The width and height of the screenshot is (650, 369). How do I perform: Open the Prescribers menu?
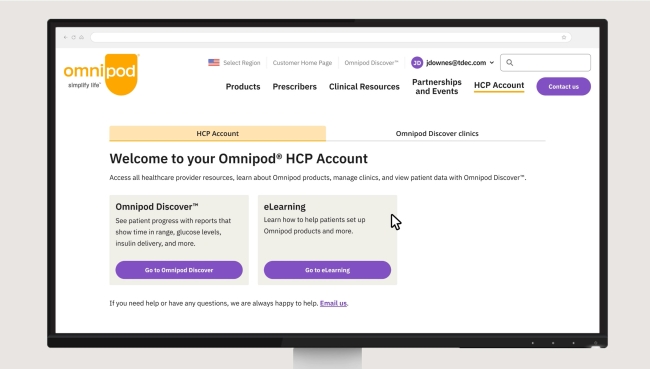pos(294,87)
